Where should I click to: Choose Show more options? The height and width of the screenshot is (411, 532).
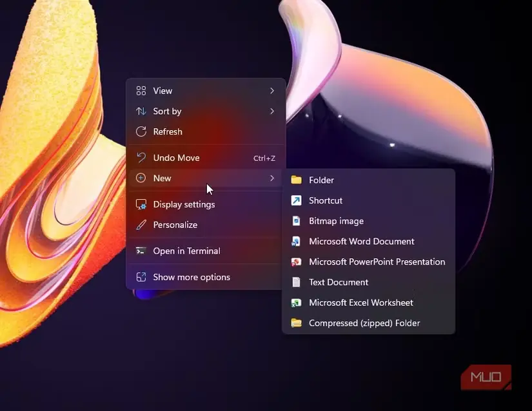205,277
